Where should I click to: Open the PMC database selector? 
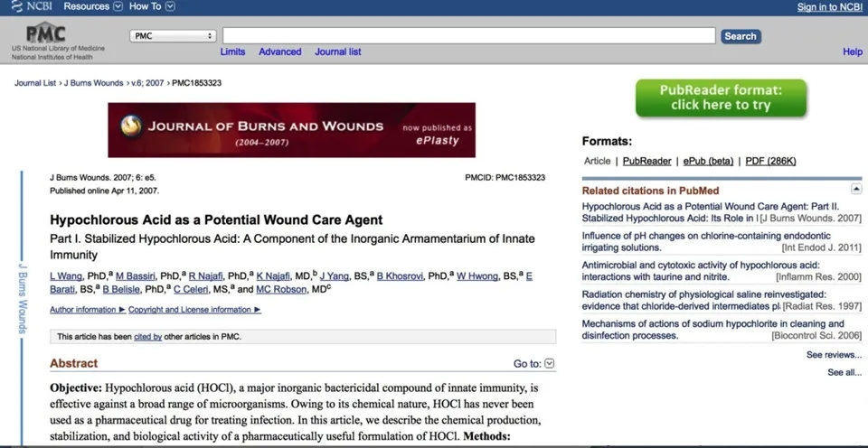click(173, 36)
